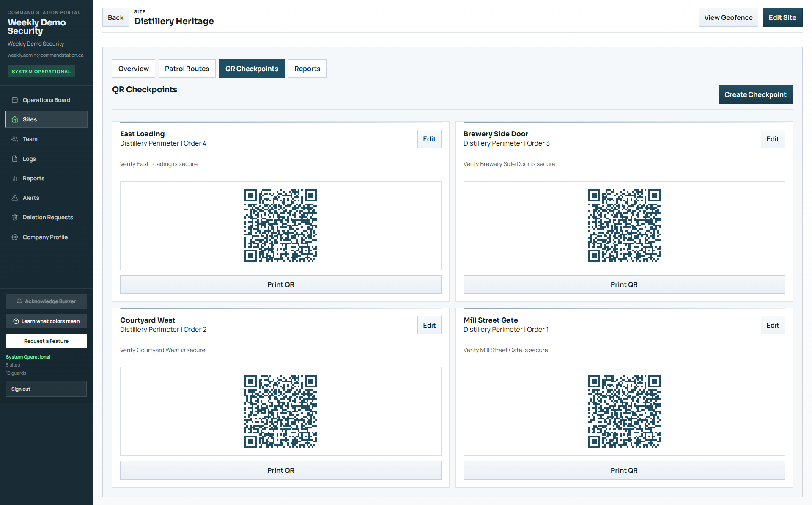Print QR for Brewery Side Door
Image resolution: width=812 pixels, height=505 pixels.
pyautogui.click(x=624, y=284)
